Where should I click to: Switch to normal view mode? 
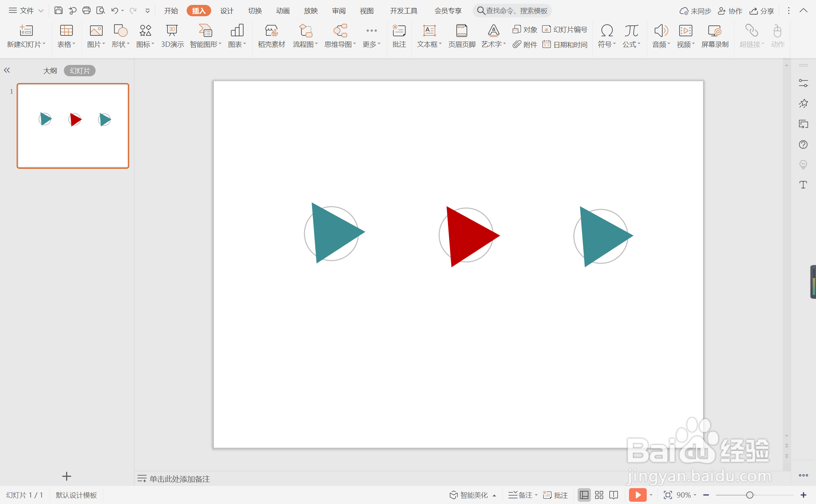(584, 495)
